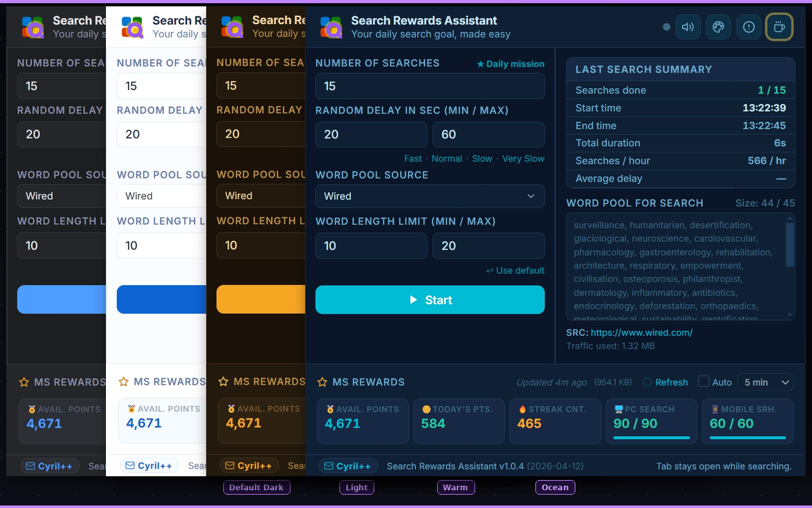Click the app logo in Default Dark window
The height and width of the screenshot is (508, 812).
point(33,27)
